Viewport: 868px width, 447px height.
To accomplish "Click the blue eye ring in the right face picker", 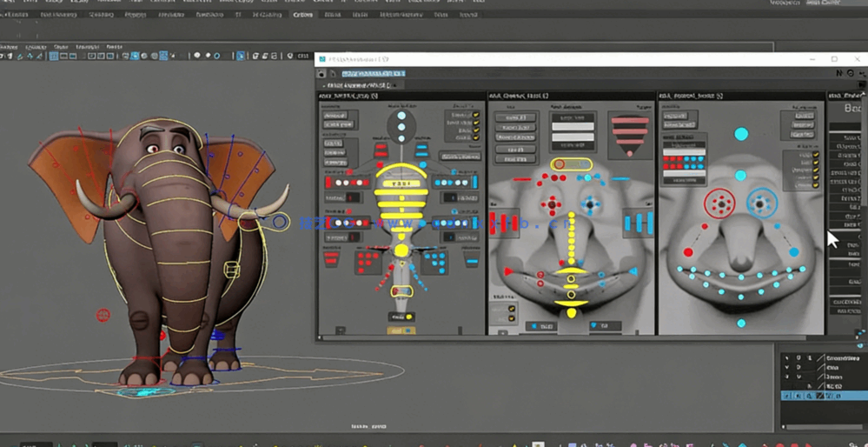I will (761, 203).
